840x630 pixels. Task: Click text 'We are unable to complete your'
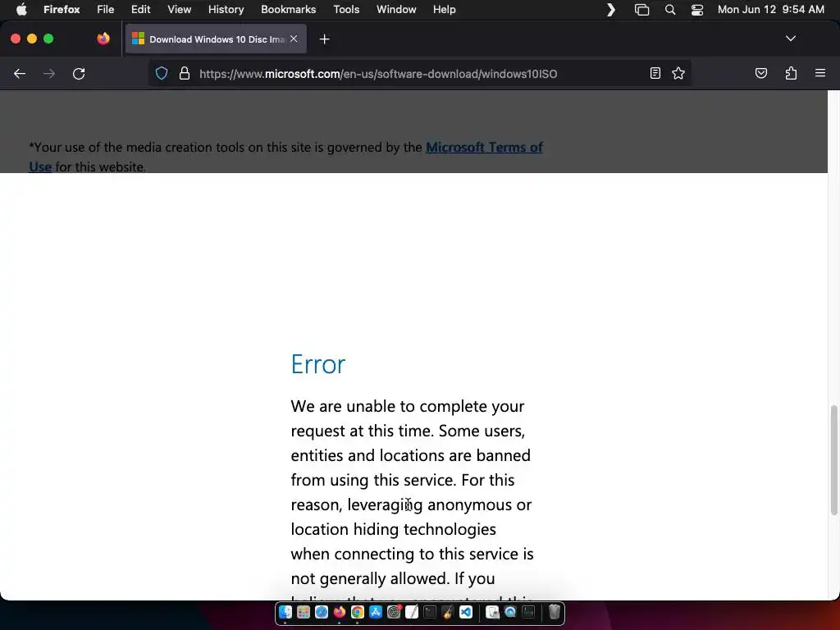408,407
